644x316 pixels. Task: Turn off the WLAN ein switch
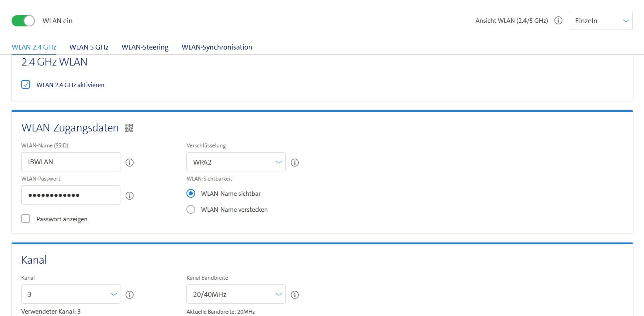(23, 21)
